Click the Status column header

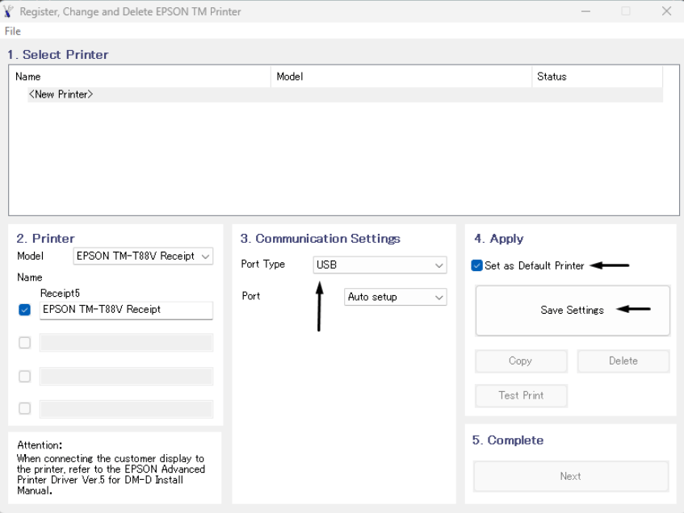click(x=596, y=77)
